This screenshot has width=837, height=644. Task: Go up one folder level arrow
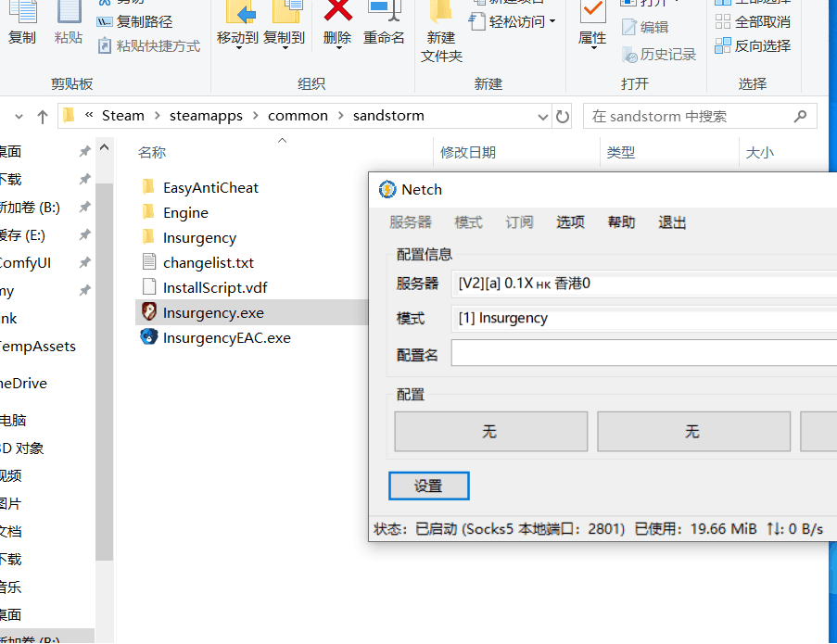[43, 117]
